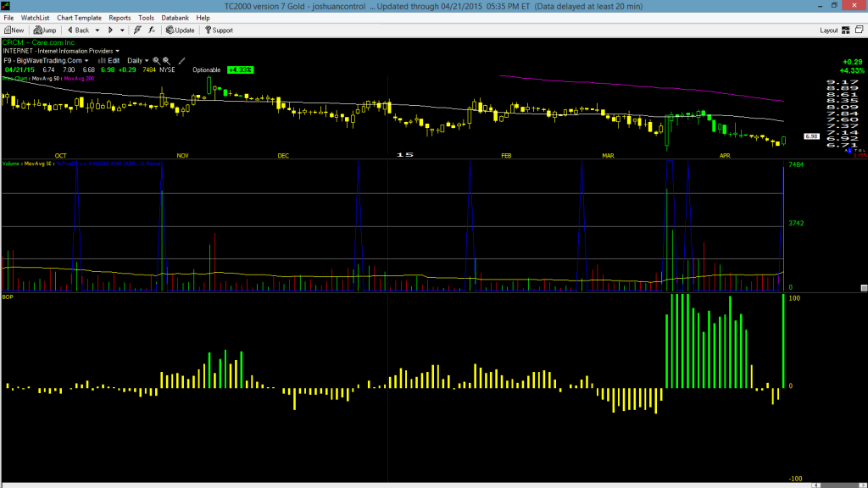Click the MovAvg 50 legend label

point(46,79)
